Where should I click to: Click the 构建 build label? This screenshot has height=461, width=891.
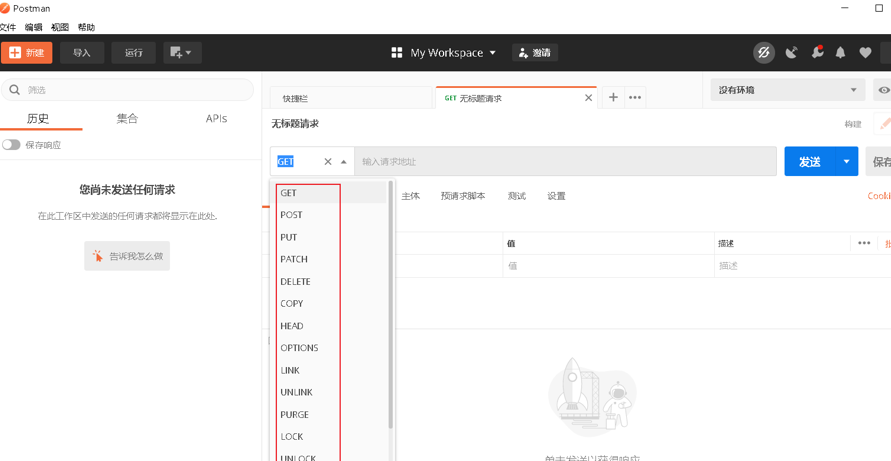tap(853, 124)
